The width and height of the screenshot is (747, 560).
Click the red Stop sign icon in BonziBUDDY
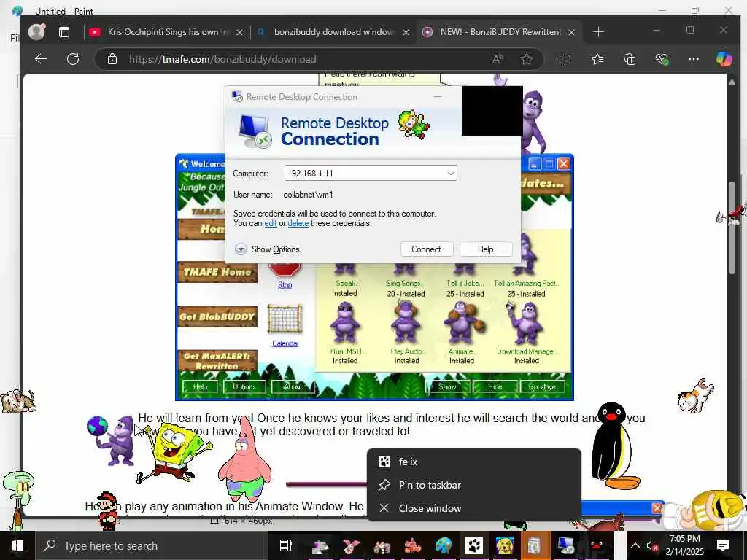point(285,268)
